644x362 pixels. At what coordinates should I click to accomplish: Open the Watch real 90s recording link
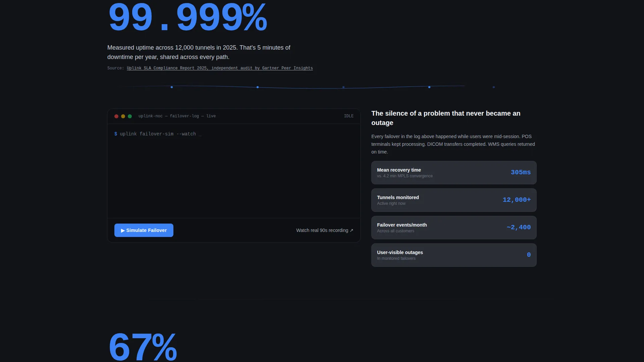click(325, 230)
